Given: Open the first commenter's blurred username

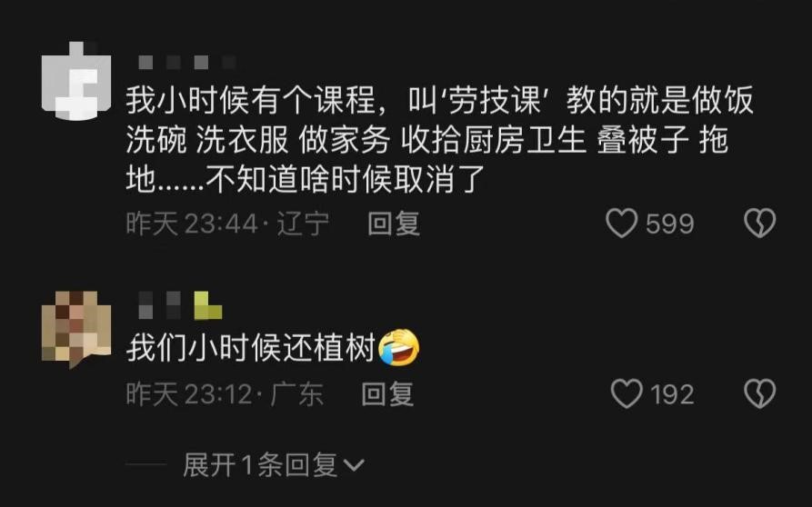Looking at the screenshot, I should coord(187,63).
